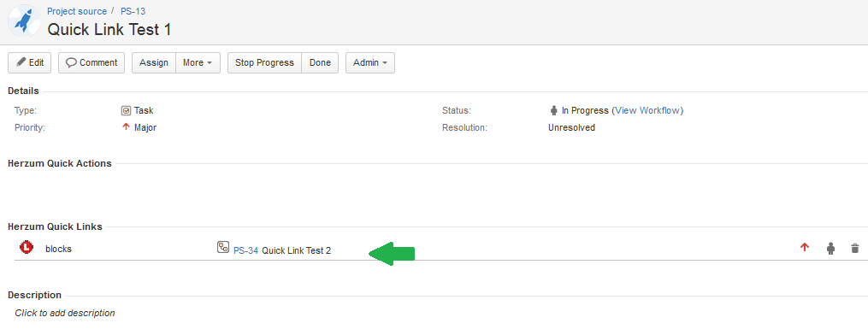Click the assignee person icon in Quick Links row
Viewport: 868px width, 335px height.
[x=830, y=248]
